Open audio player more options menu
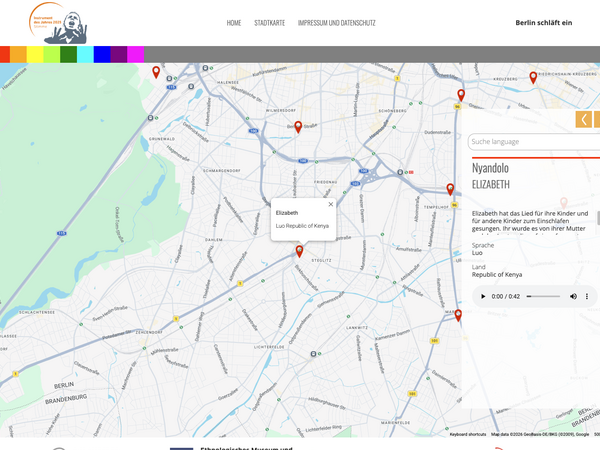This screenshot has height=450, width=600. (x=587, y=296)
